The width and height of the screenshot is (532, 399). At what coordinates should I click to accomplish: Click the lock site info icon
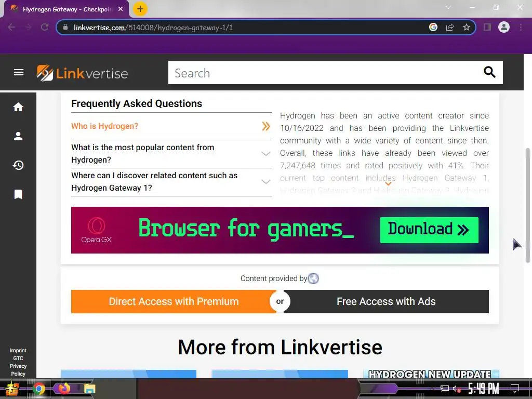click(65, 27)
